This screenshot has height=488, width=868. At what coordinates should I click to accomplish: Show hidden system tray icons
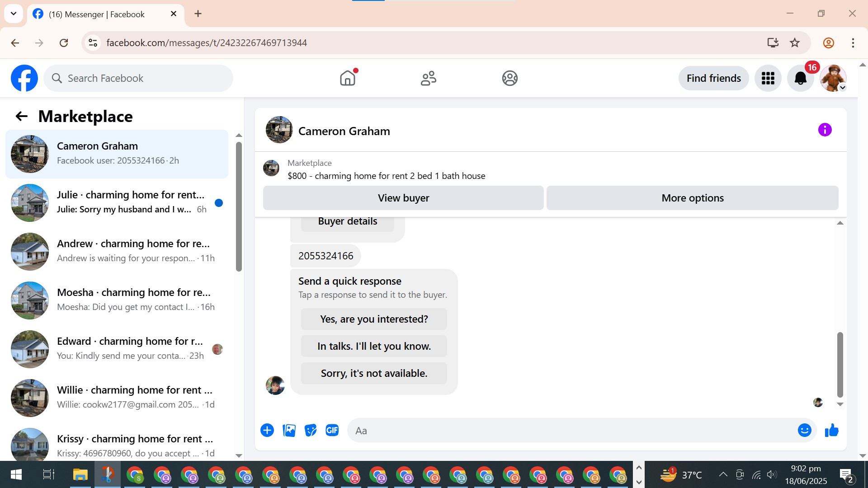(x=723, y=474)
